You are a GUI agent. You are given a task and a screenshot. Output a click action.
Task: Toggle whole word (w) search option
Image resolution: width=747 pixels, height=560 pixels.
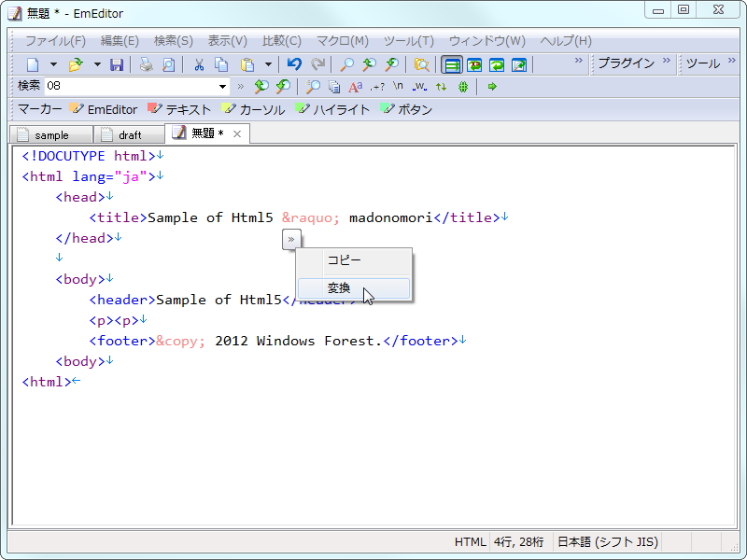coord(419,87)
